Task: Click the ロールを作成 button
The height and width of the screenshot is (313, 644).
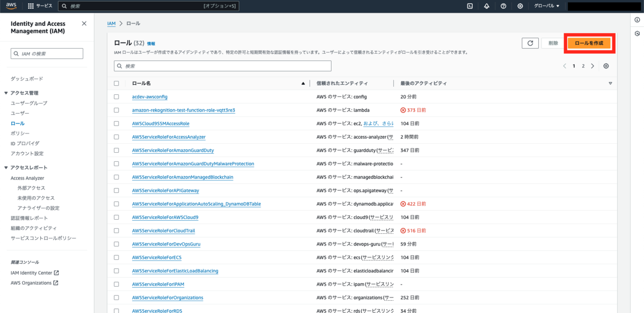Action: (x=589, y=43)
